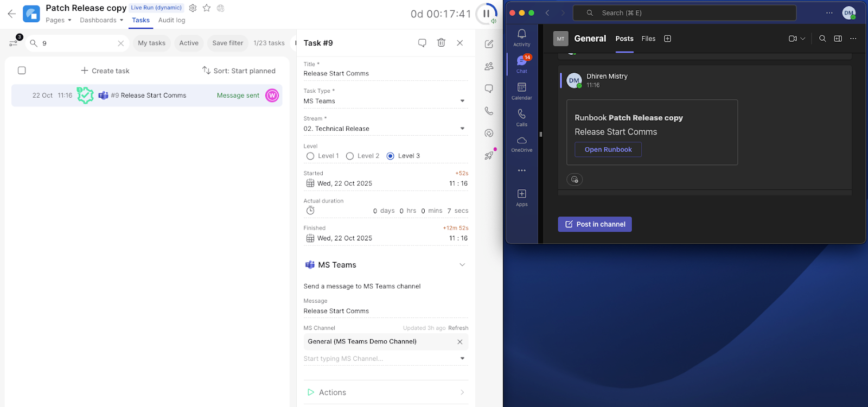The image size is (868, 407).
Task: Click Save filter button
Action: 228,43
